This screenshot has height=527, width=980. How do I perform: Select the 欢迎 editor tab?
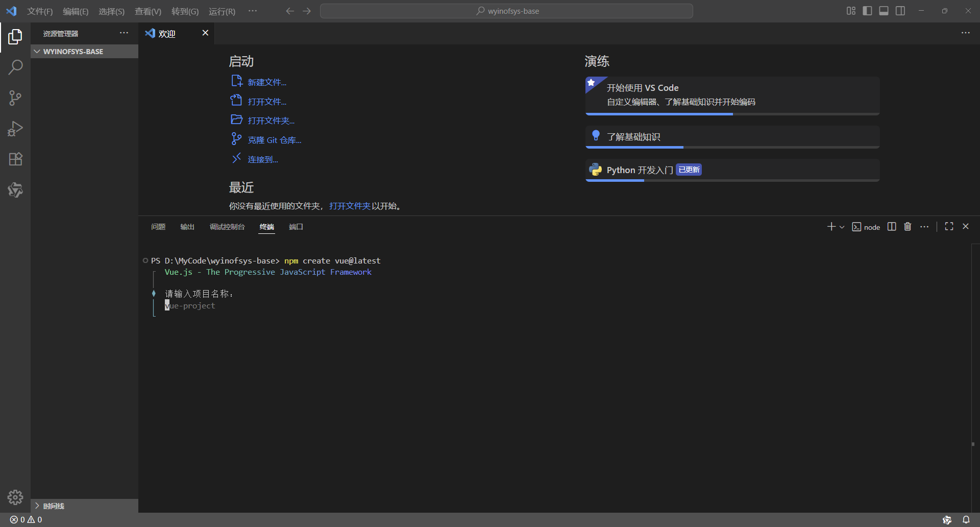pos(177,33)
